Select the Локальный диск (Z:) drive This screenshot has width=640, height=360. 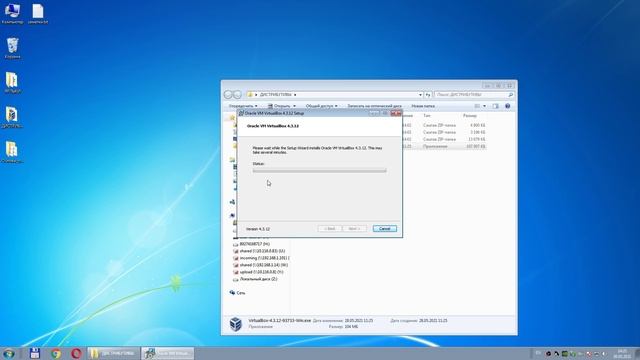[x=256, y=279]
